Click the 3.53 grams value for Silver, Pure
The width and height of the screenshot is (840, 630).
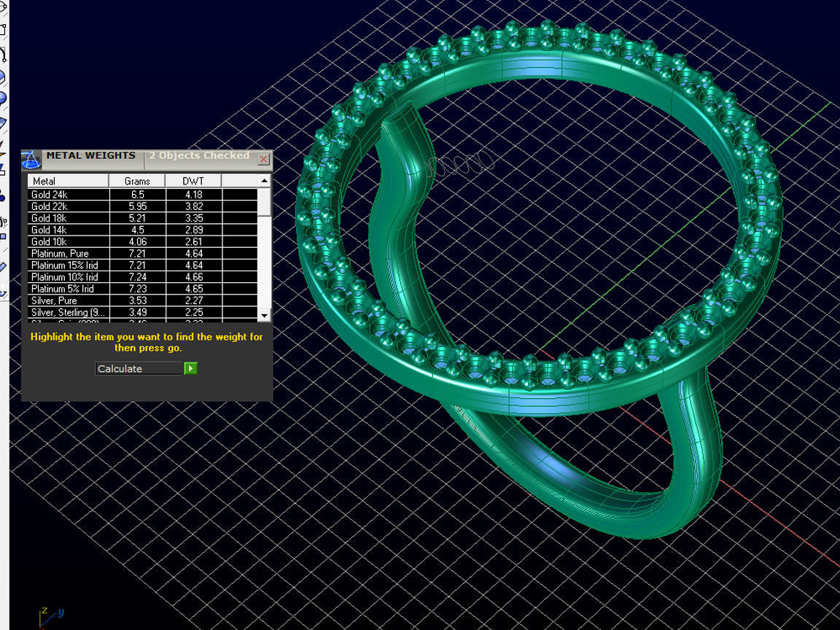click(x=138, y=300)
